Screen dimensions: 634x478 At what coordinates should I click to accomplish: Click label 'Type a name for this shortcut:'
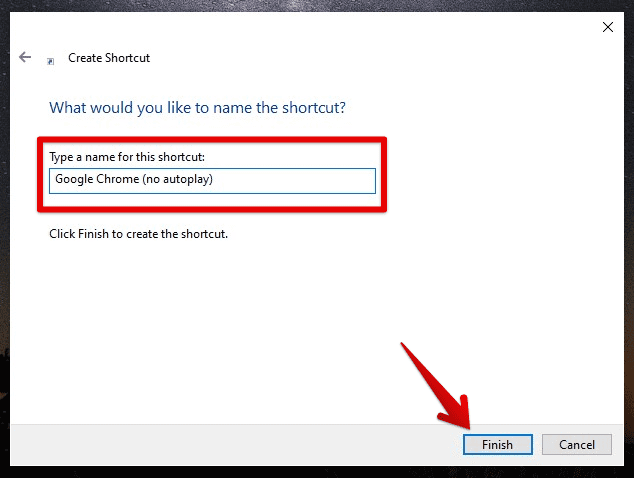[x=127, y=157]
